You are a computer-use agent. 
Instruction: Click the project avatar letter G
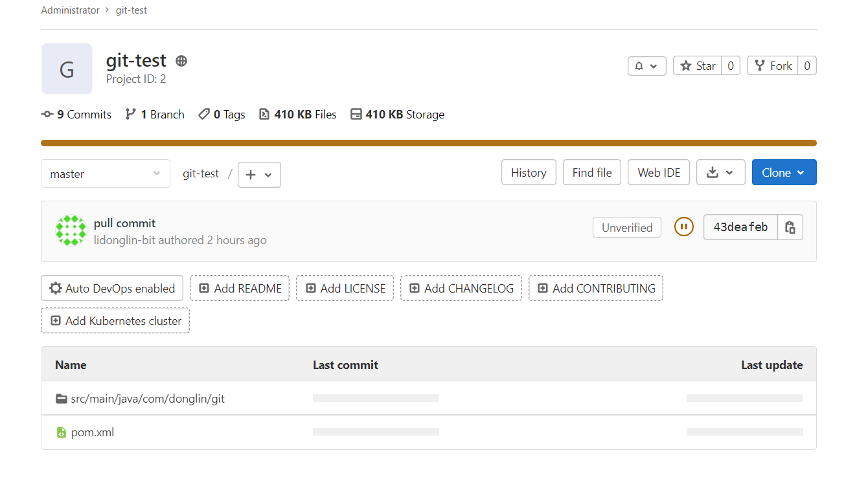(x=67, y=69)
